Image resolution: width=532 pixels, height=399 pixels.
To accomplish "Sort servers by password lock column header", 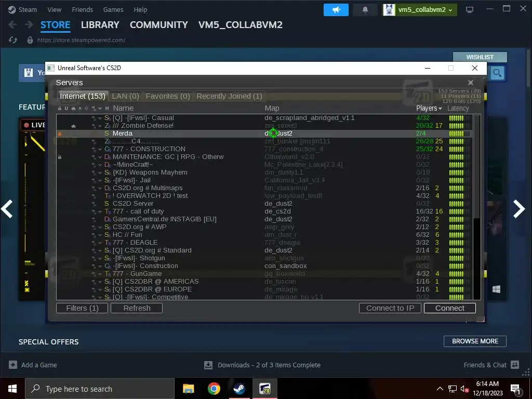I will click(x=60, y=108).
